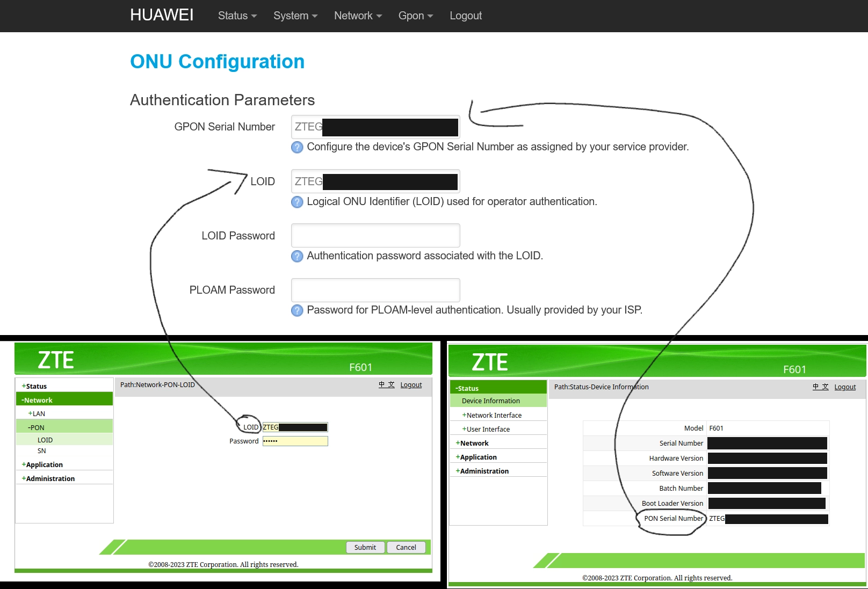Screen dimensions: 868x589
Task: Open the Status dropdown in Huawei navbar
Action: (237, 16)
